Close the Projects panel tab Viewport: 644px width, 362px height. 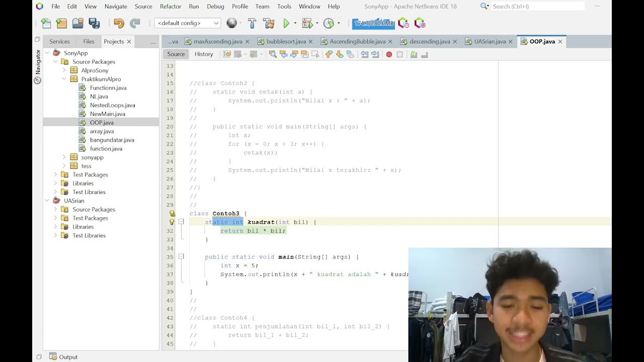coord(129,42)
